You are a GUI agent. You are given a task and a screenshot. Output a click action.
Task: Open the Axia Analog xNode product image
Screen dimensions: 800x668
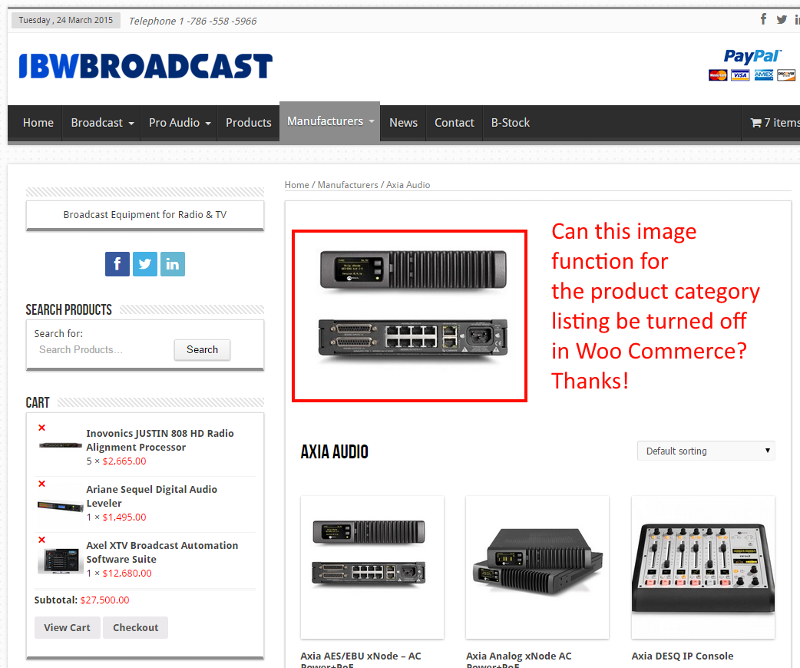coord(537,567)
